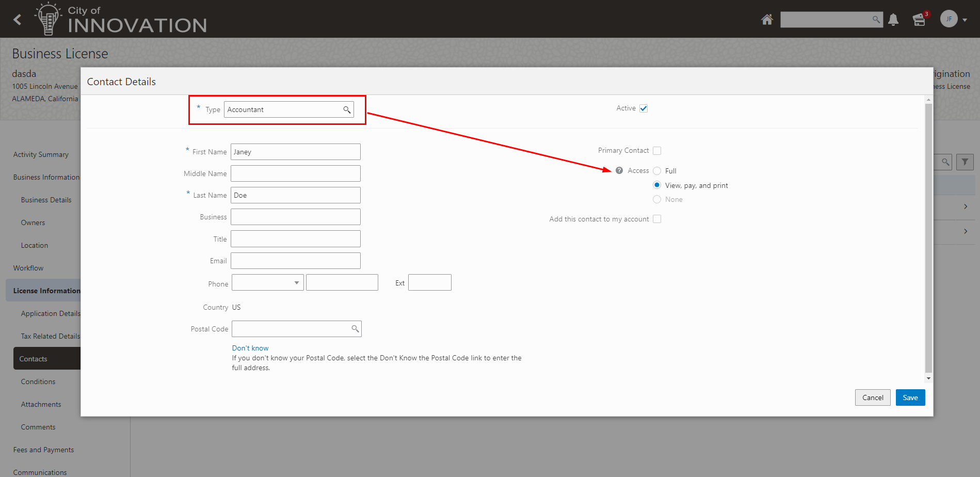Select View, pay, and print access

point(657,185)
